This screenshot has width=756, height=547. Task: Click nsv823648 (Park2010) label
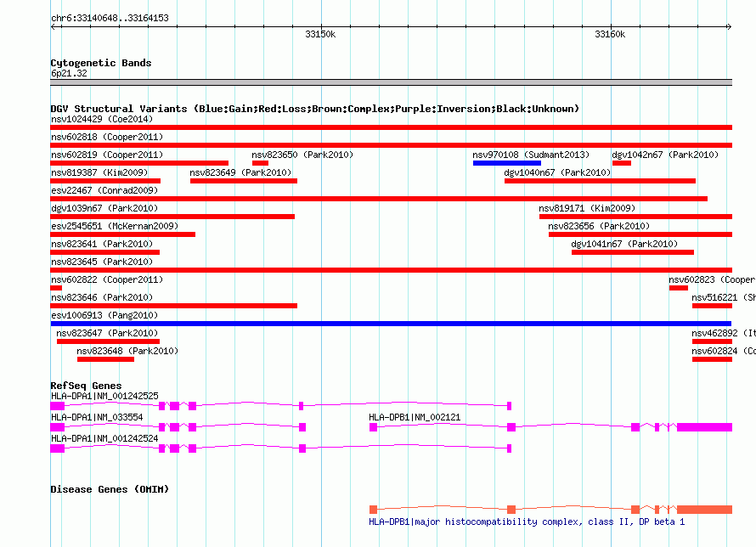tap(127, 351)
